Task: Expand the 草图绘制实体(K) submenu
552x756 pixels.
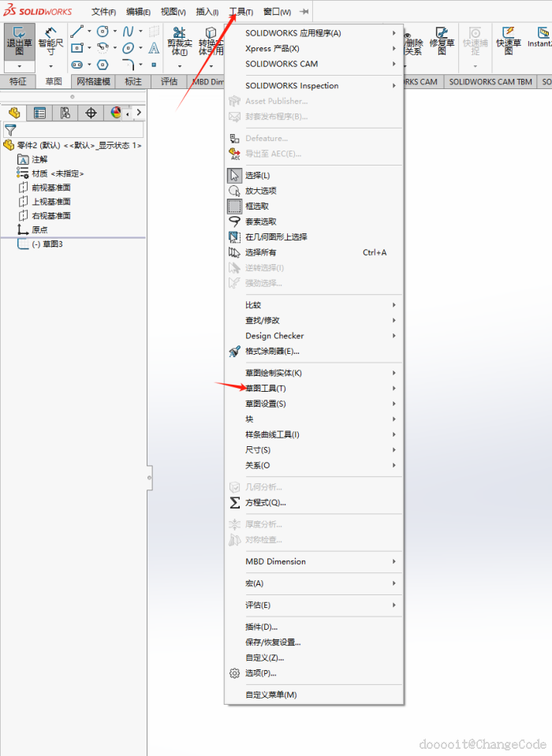Action: (314, 373)
